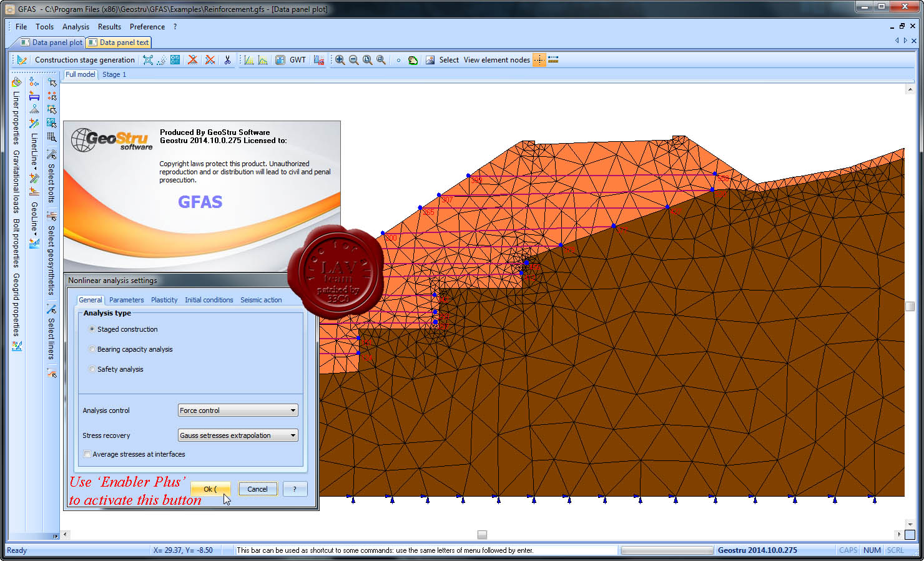Click the paint bucket material icon
The image size is (924, 561).
[x=16, y=82]
